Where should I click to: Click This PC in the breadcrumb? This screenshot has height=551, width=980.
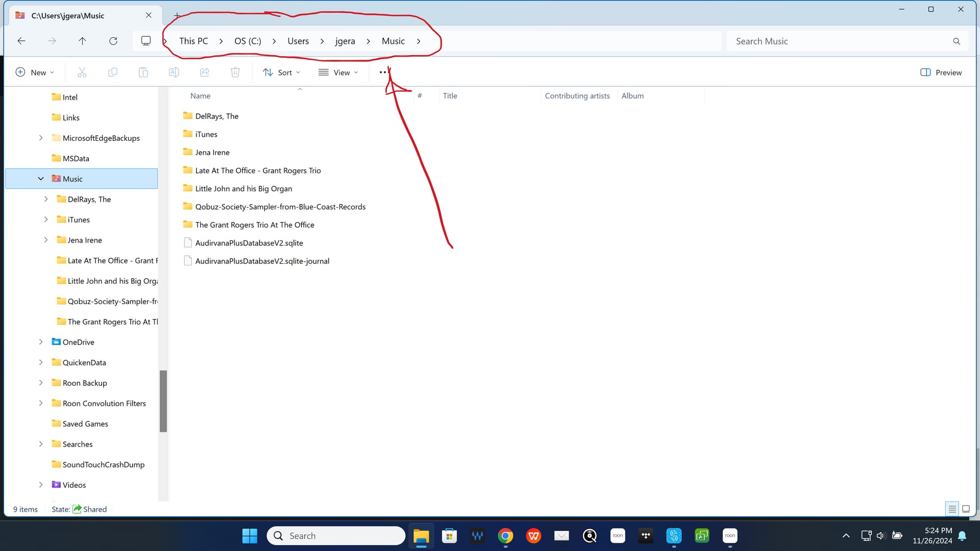coord(193,41)
